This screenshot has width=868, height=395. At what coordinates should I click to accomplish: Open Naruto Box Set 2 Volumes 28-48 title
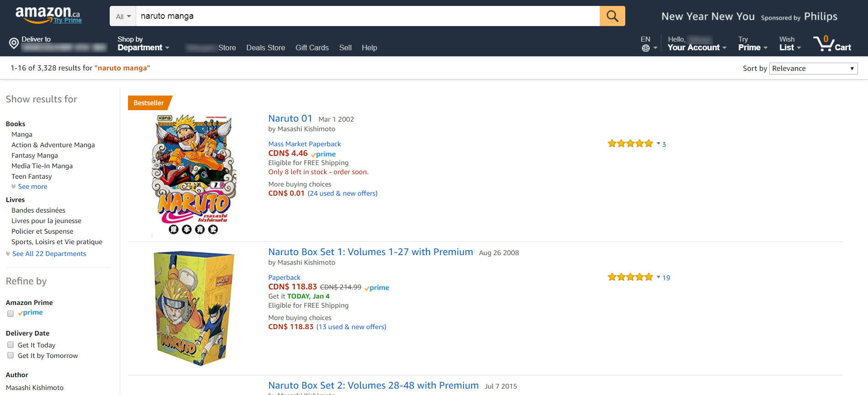click(373, 385)
